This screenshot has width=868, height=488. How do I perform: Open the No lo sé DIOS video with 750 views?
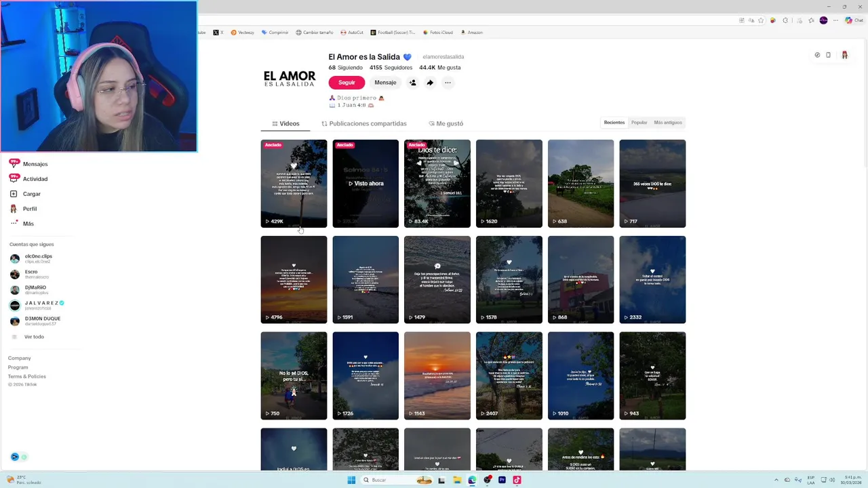click(x=294, y=376)
